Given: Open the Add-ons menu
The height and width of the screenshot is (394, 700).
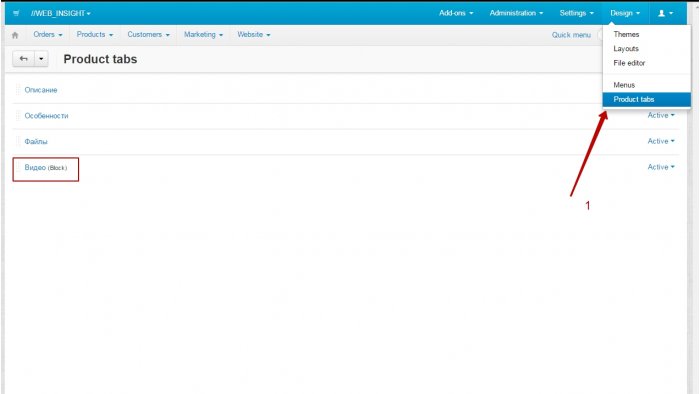Looking at the screenshot, I should 456,13.
